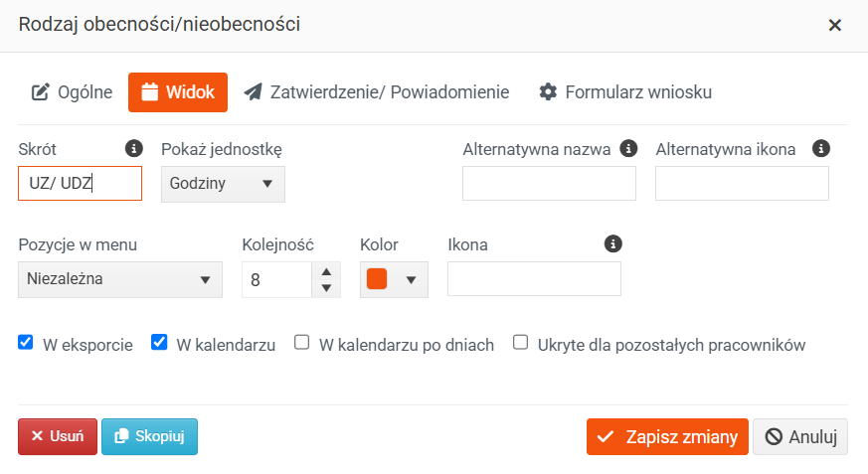Click the info icon beside Alternatywna ikona

tap(821, 148)
